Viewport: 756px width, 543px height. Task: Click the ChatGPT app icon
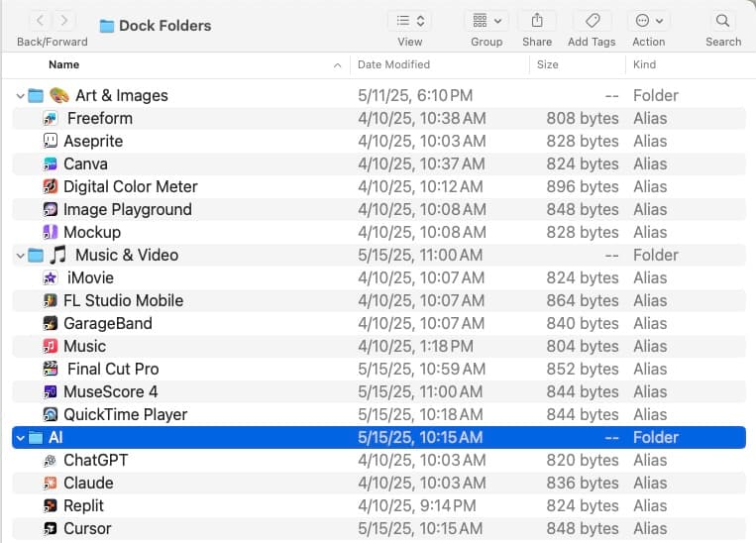click(x=51, y=460)
